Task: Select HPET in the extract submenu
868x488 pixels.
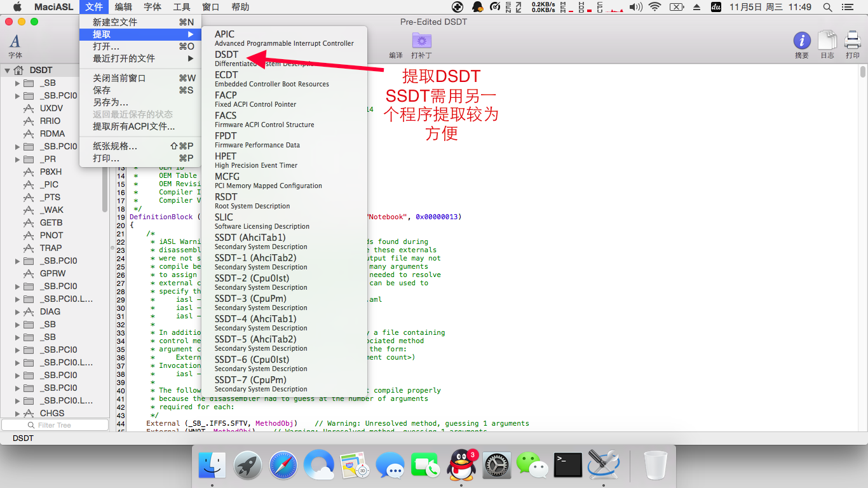Action: (284, 160)
